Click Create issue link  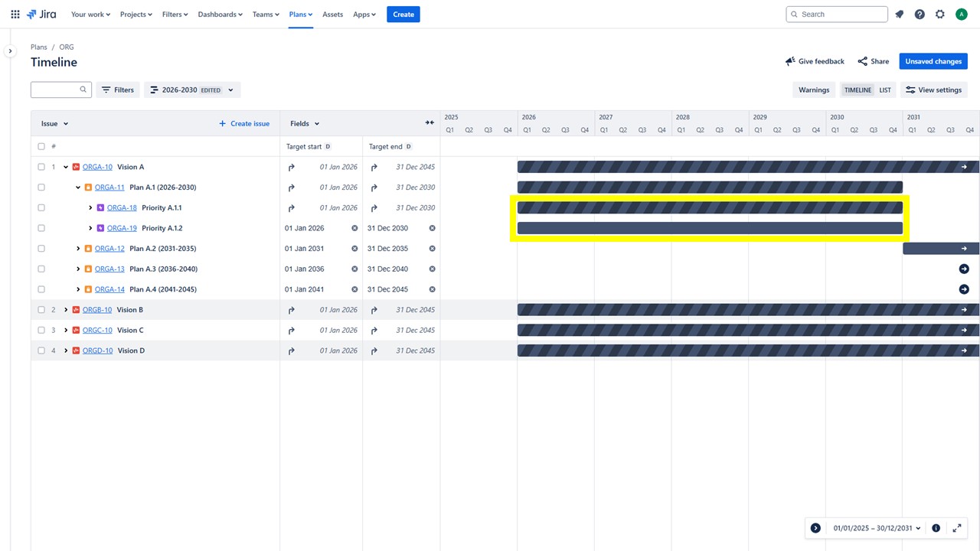(244, 123)
